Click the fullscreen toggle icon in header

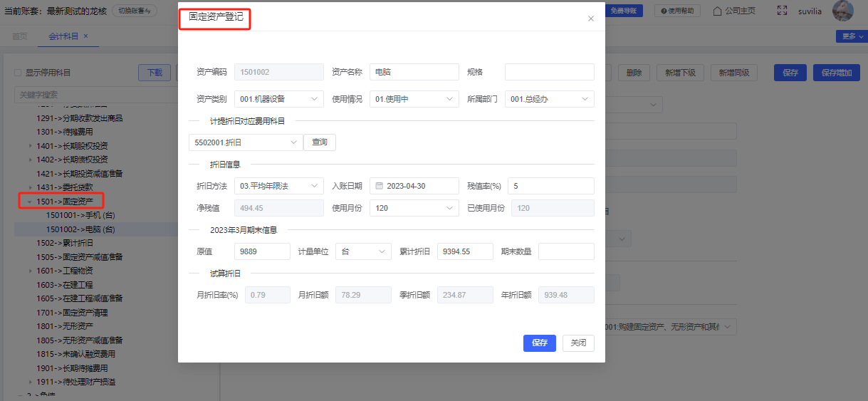[x=783, y=11]
